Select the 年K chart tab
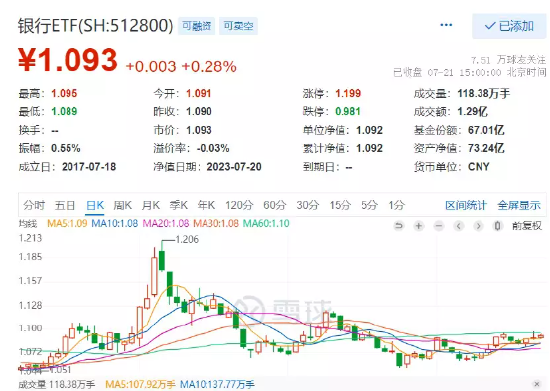Screen dimensions: 550x391 tap(206, 205)
